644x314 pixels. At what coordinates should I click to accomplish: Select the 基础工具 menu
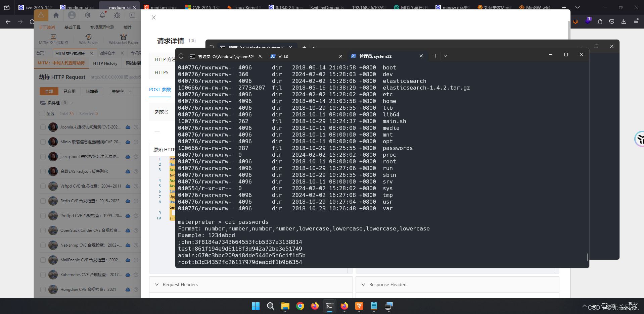click(73, 28)
